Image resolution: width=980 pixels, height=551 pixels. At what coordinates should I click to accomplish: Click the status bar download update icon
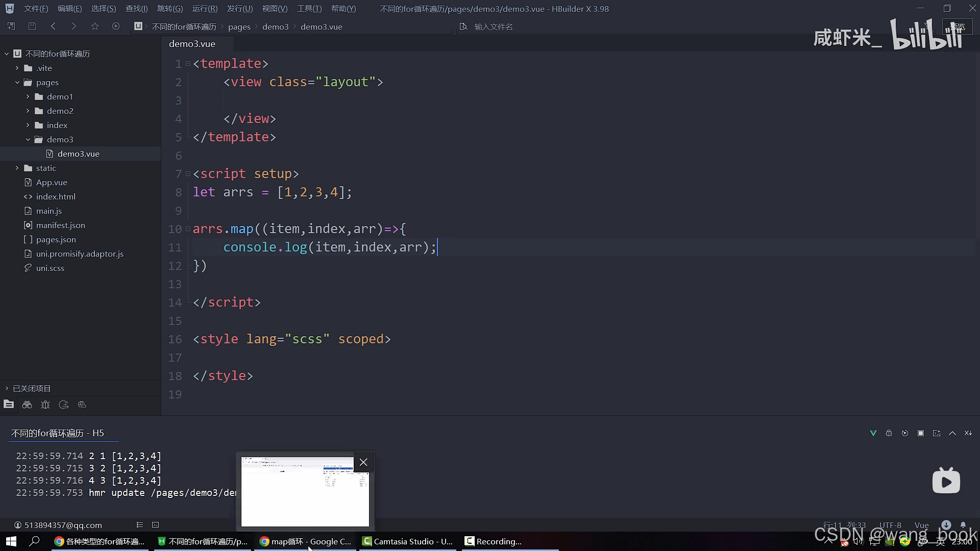click(946, 525)
